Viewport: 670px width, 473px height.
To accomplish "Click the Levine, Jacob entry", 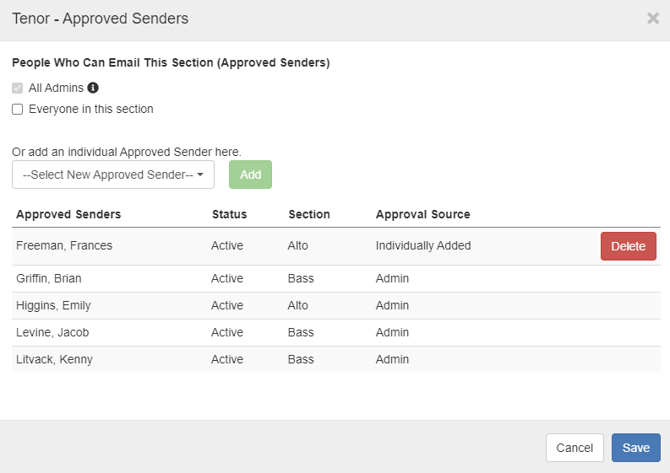I will pos(53,332).
